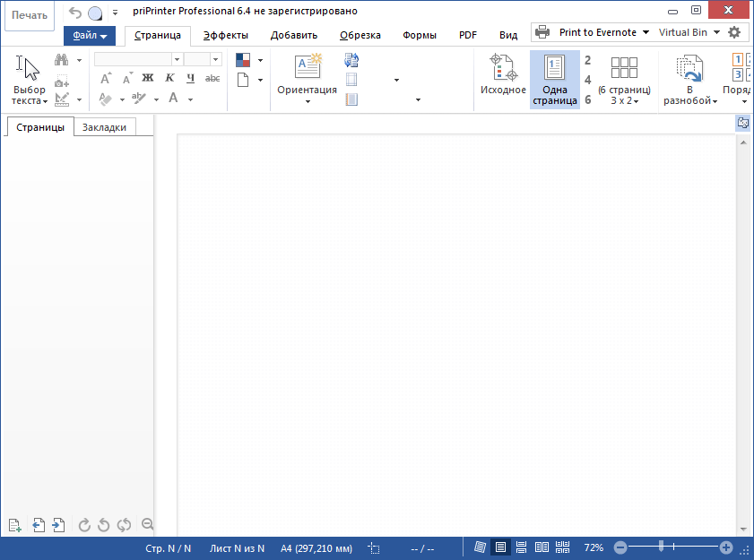Click the undo arrow in title bar
Screen dimensions: 754x560
pyautogui.click(x=74, y=13)
